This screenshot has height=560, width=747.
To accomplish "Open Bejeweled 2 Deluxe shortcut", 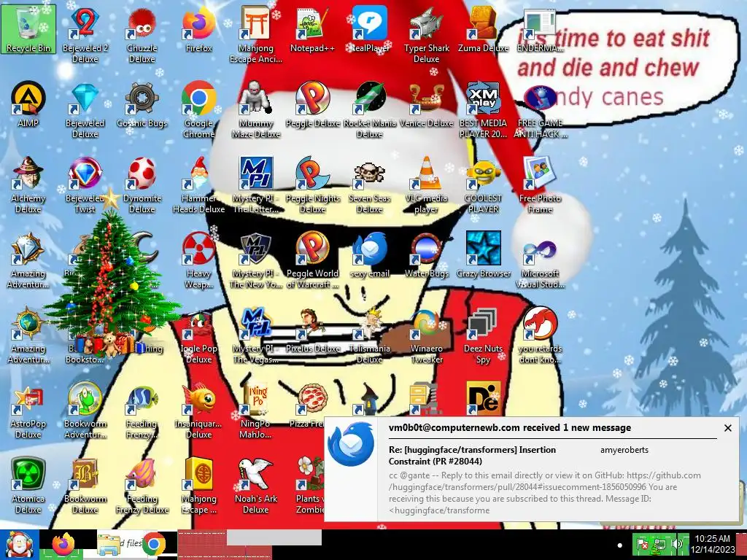I will [x=85, y=35].
